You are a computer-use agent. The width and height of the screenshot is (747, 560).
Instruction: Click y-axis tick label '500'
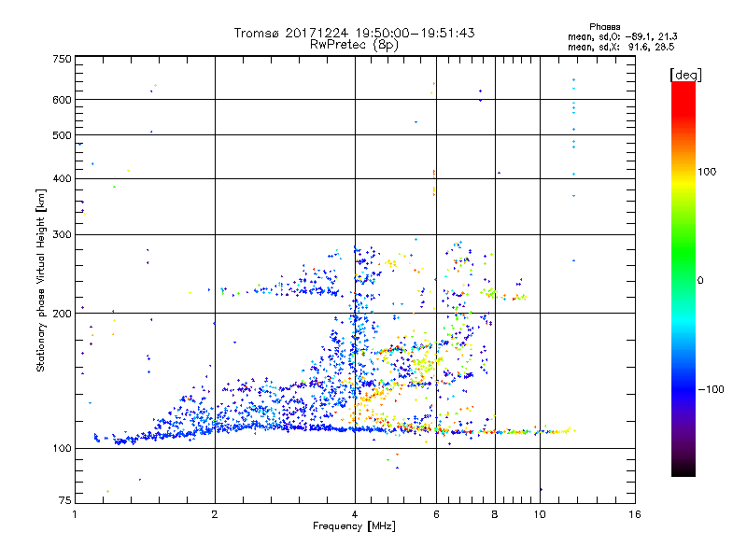pyautogui.click(x=62, y=135)
